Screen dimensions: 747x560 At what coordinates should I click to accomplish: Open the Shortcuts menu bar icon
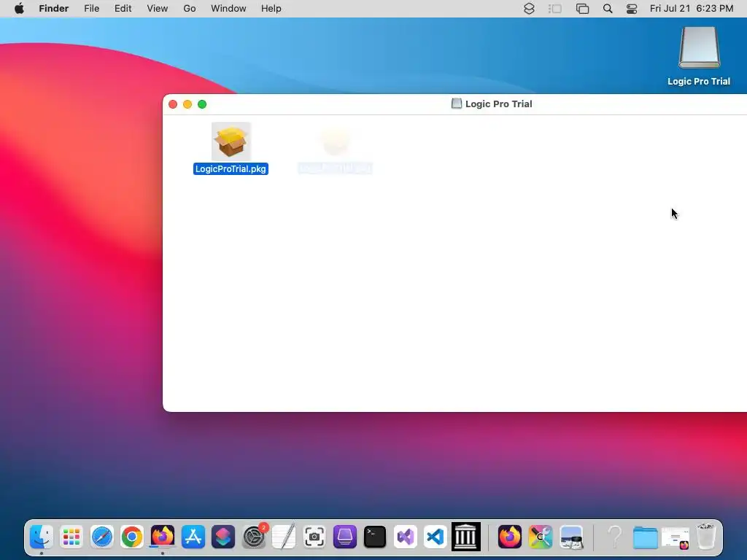click(530, 9)
